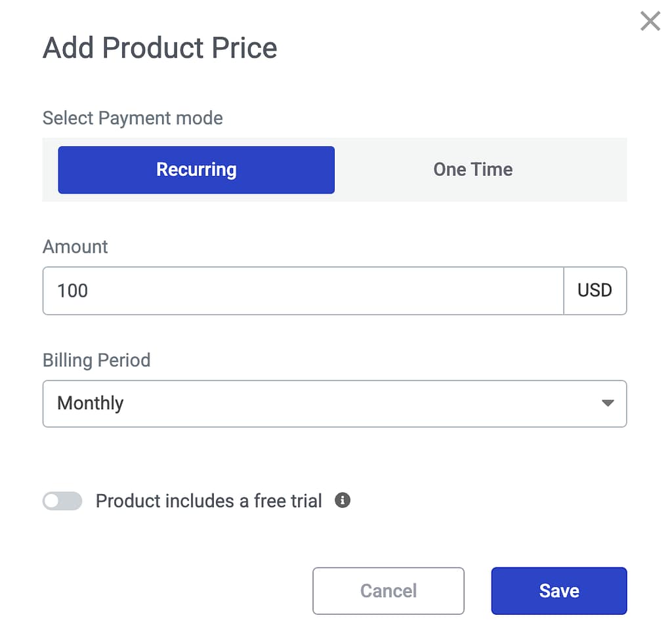
Task: Save the product price
Action: pyautogui.click(x=558, y=590)
